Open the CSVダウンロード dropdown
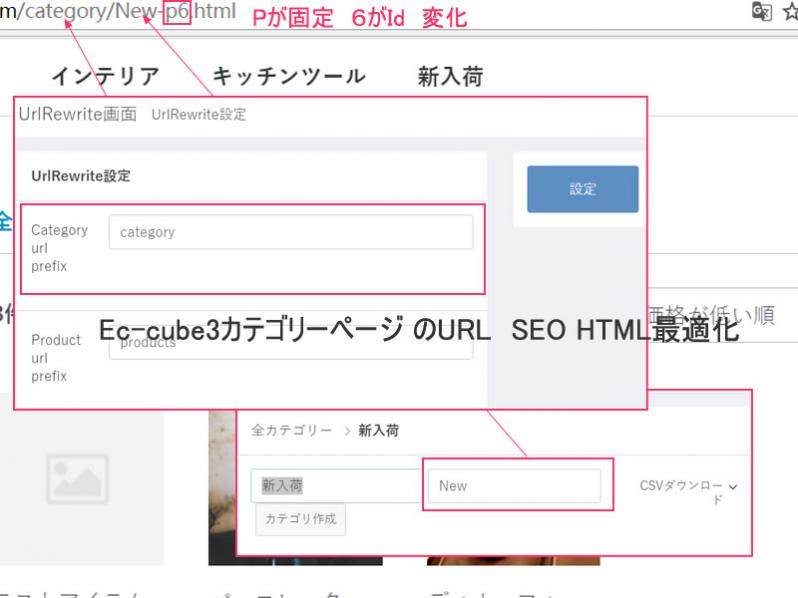The width and height of the screenshot is (798, 598). [688, 492]
